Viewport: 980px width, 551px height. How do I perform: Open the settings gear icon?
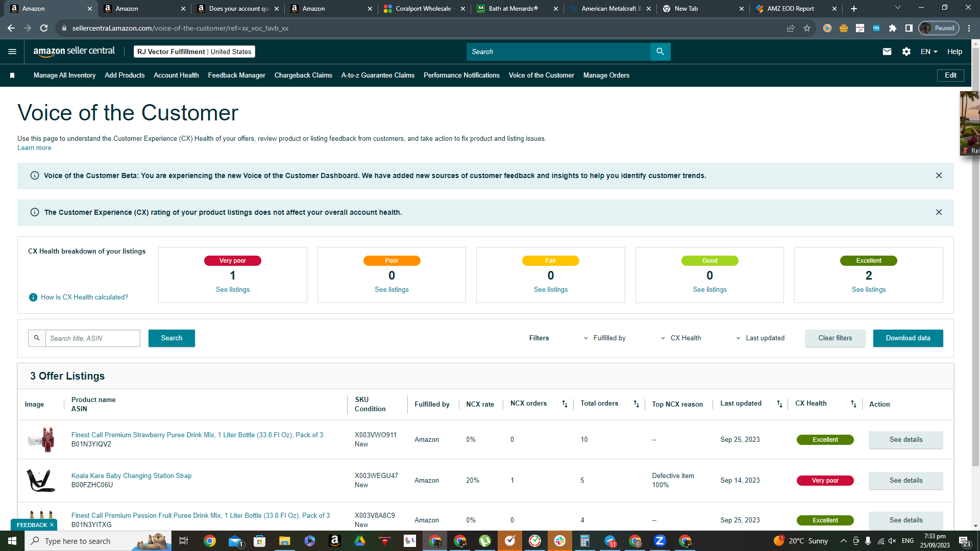point(906,52)
